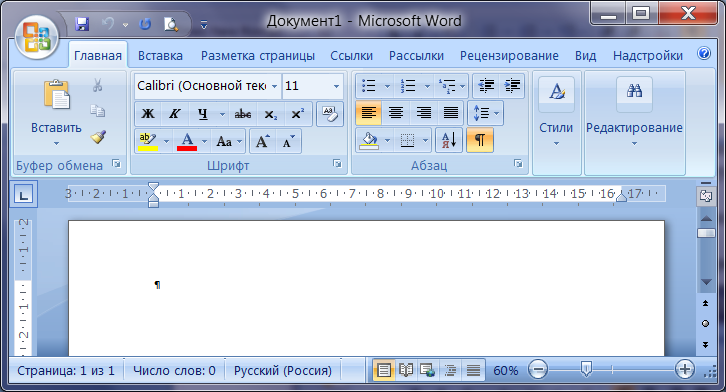Open Print Preview from Quick Access toolbar

click(x=171, y=24)
